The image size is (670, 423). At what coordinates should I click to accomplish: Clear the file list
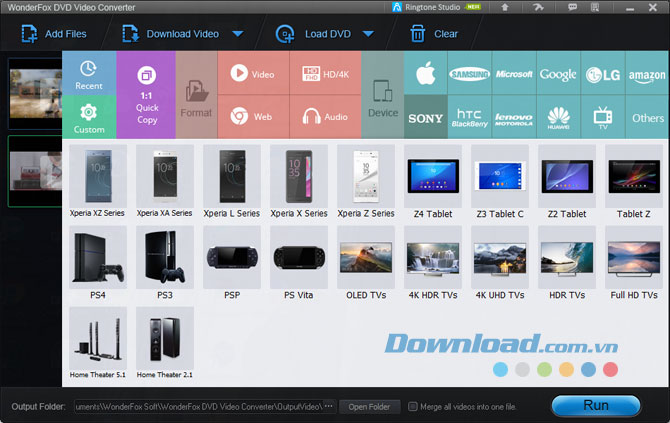pyautogui.click(x=434, y=34)
